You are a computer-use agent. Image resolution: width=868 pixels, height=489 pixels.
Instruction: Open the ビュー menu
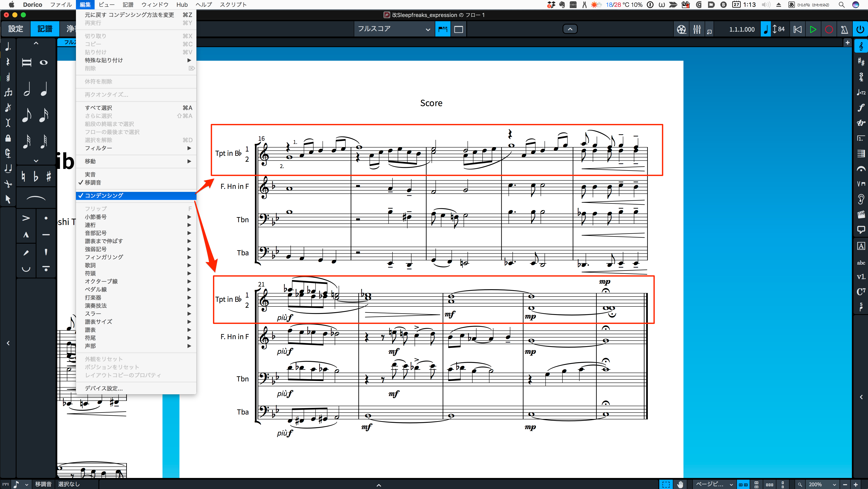(x=106, y=5)
